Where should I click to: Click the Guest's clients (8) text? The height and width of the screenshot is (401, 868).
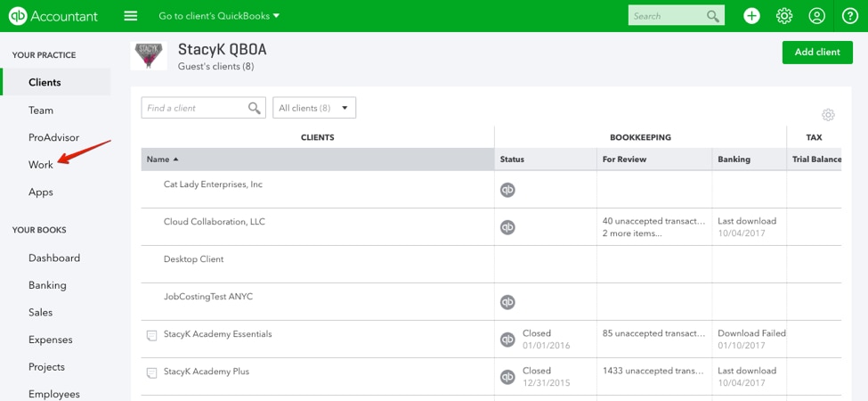pos(216,67)
